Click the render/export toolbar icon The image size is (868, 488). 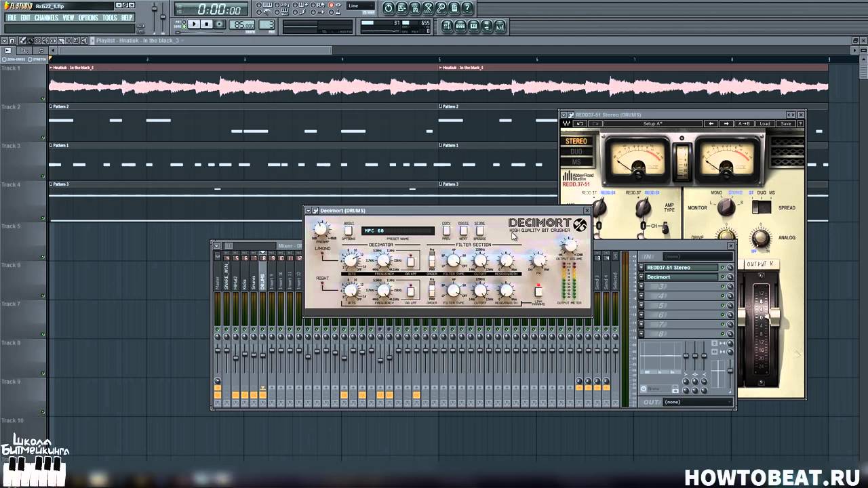(414, 8)
